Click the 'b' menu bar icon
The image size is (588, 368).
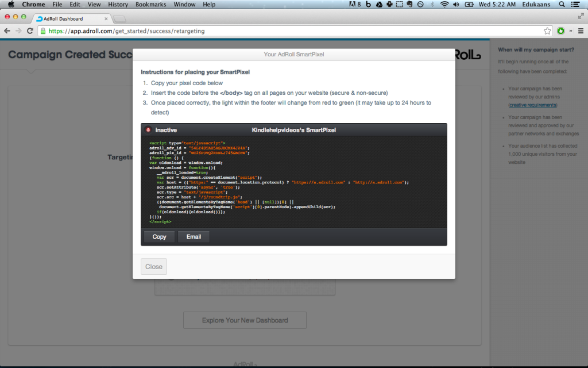tap(368, 5)
